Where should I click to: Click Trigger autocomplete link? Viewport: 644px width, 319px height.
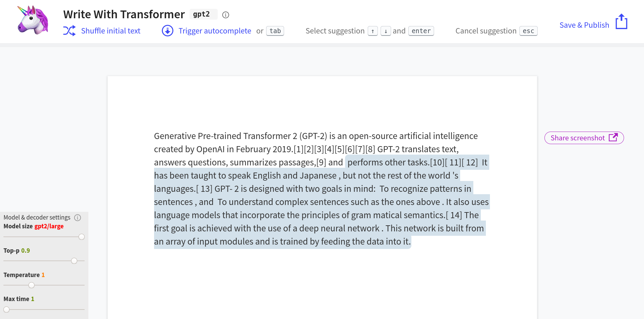(215, 31)
